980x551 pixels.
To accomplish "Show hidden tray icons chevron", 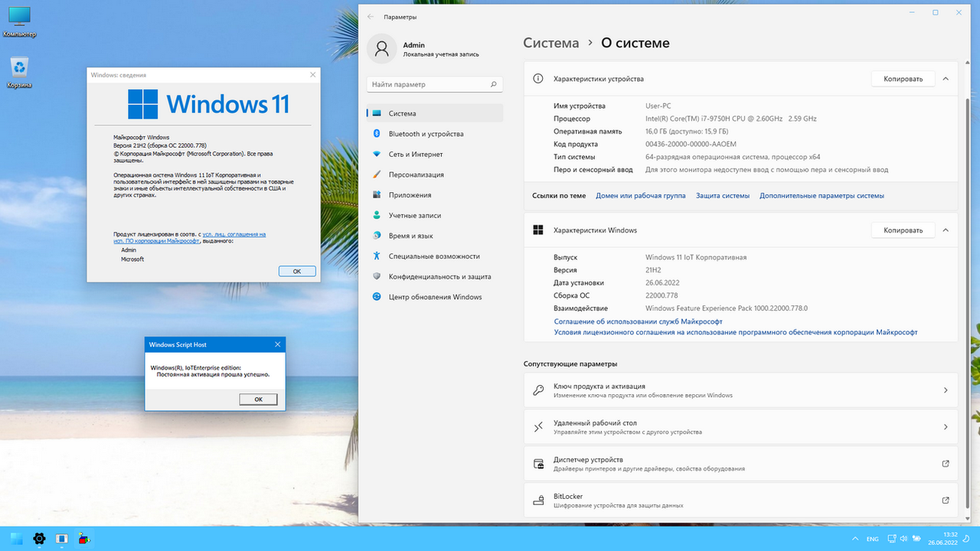I will pos(854,539).
